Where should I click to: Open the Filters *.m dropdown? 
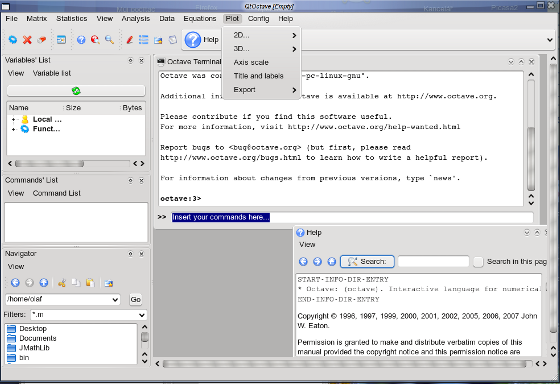[x=142, y=315]
